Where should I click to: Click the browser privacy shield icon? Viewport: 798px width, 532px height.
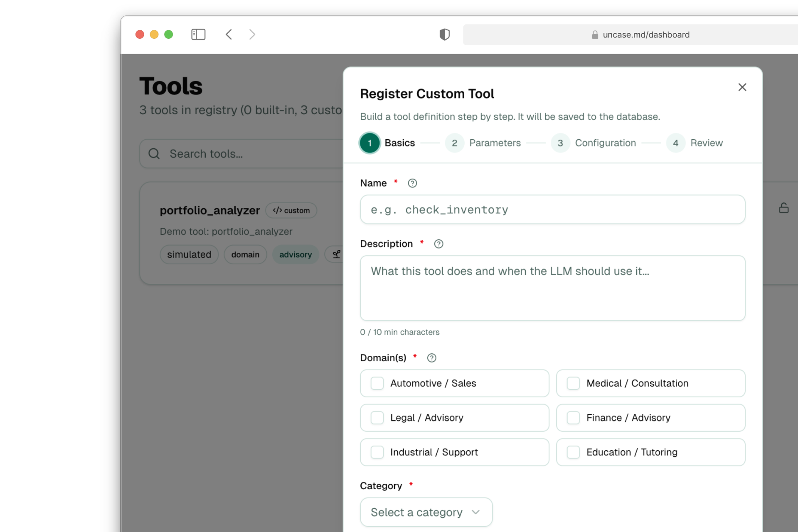point(444,34)
